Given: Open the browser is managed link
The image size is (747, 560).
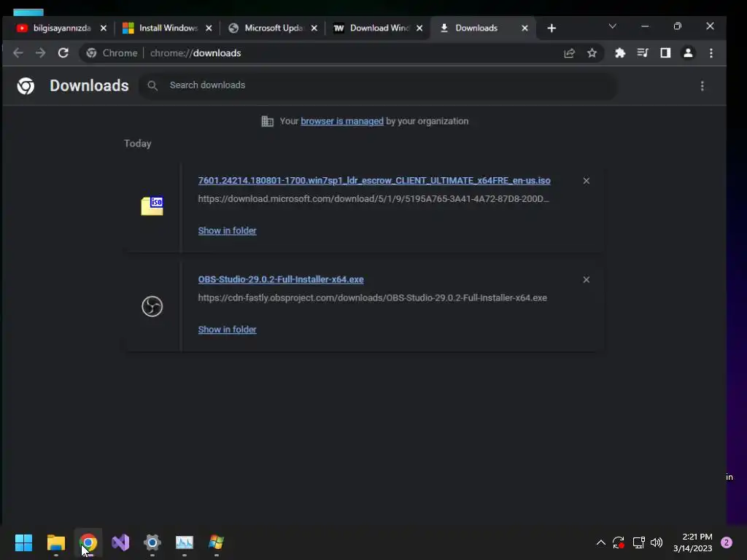Looking at the screenshot, I should point(342,121).
